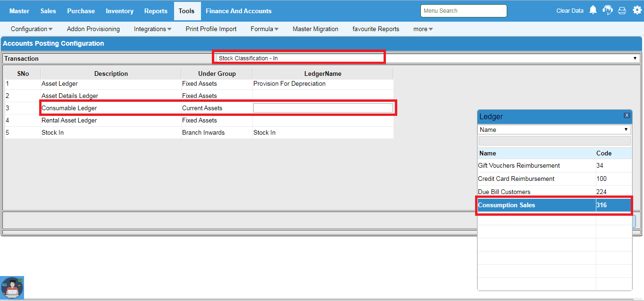Open the Master menu
This screenshot has width=644, height=301.
(19, 11)
